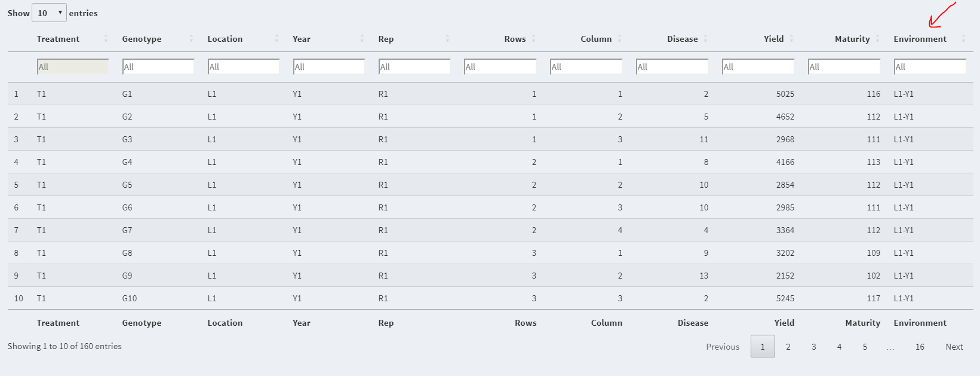Click sort arrows icon beside Yield header
This screenshot has height=376, width=980.
point(791,39)
